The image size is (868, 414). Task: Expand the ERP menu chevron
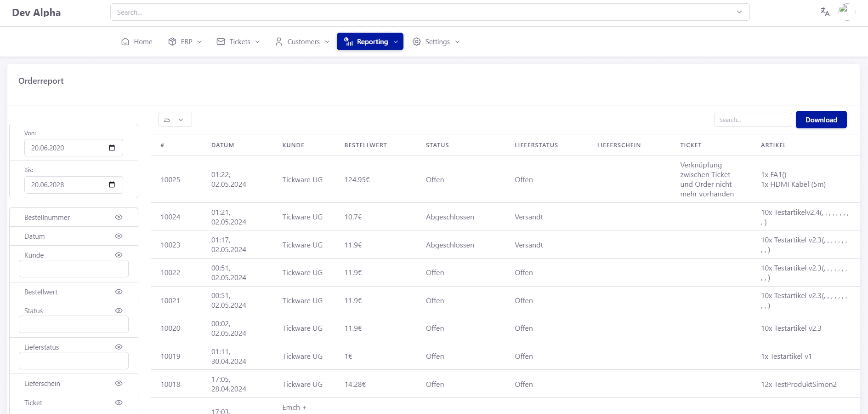[199, 42]
